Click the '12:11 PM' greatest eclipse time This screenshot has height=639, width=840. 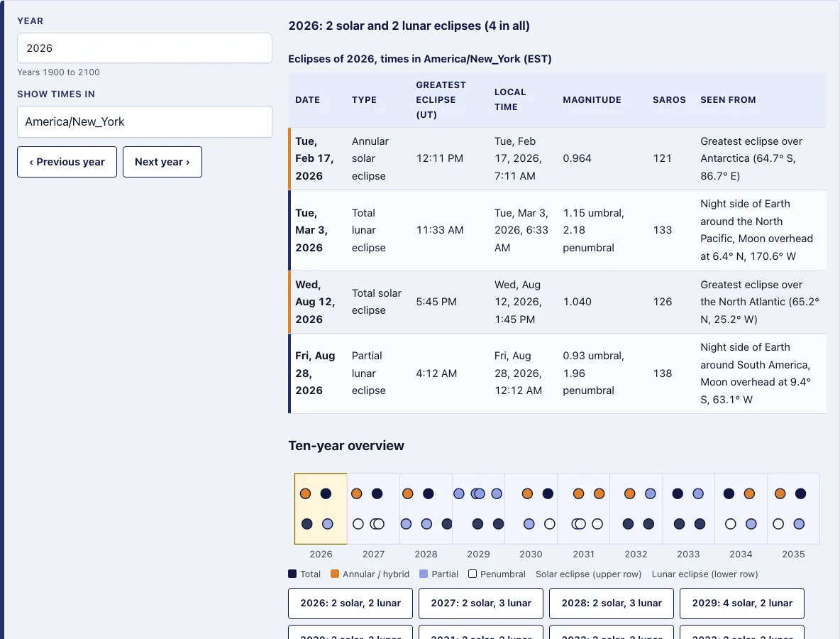tap(440, 158)
